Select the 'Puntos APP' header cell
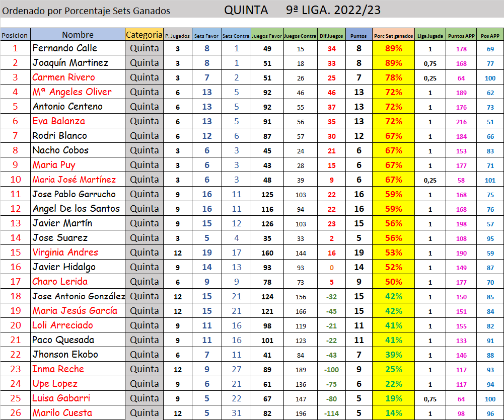Screen dimensions: 504x420 tap(461, 35)
